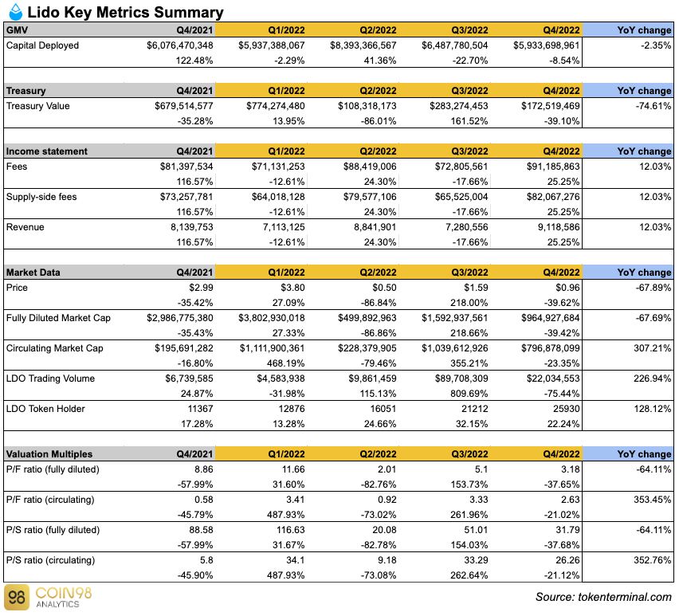Image resolution: width=679 pixels, height=616 pixels.
Task: Click the Lido water droplet logo
Action: 13,12
